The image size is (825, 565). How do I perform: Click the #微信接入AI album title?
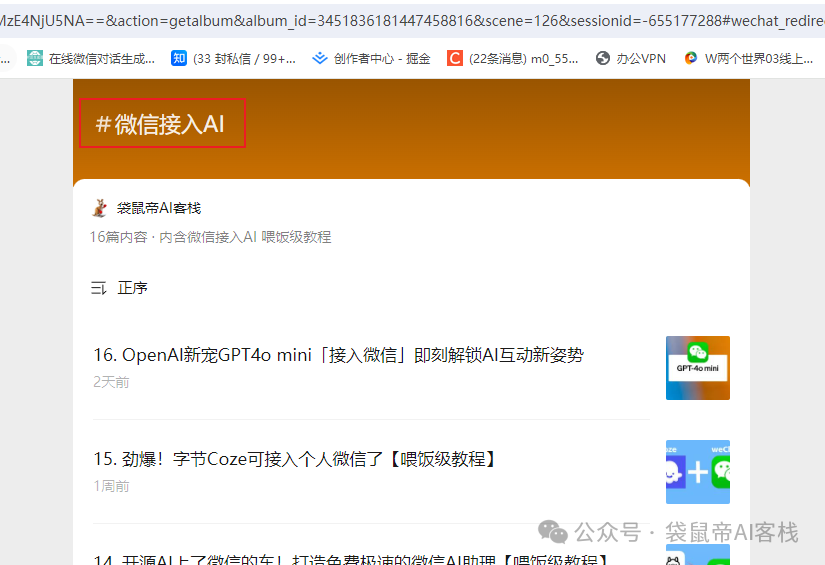[x=160, y=124]
